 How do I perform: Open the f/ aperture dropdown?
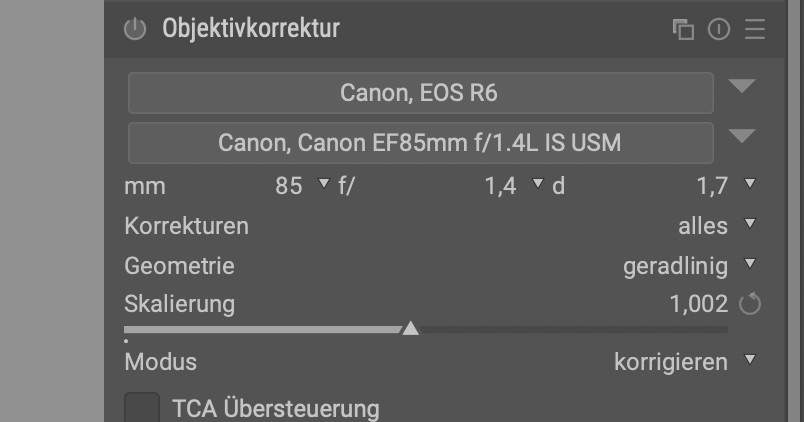536,185
